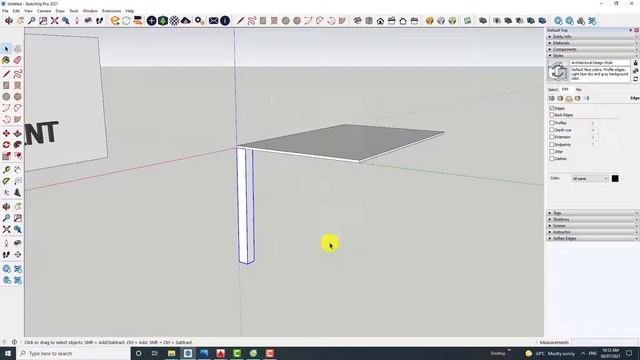
Task: Select the Arc tool in left toolbar
Action: 6,108
